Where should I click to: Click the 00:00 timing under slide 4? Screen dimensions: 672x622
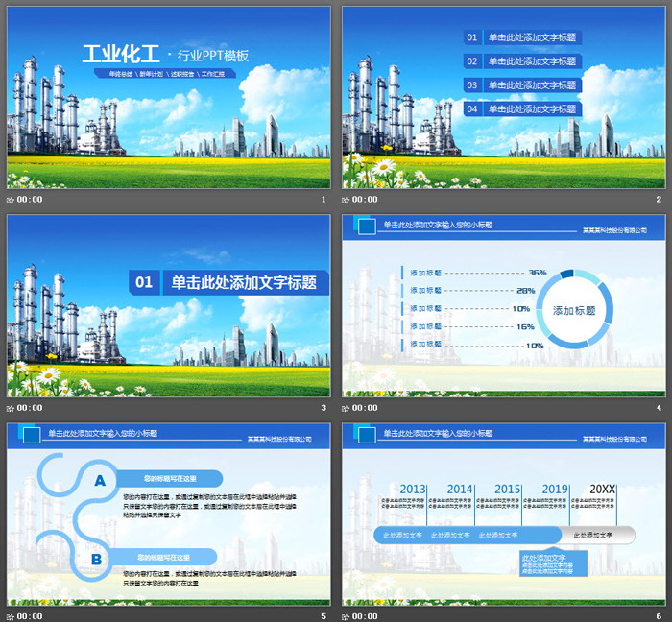366,408
